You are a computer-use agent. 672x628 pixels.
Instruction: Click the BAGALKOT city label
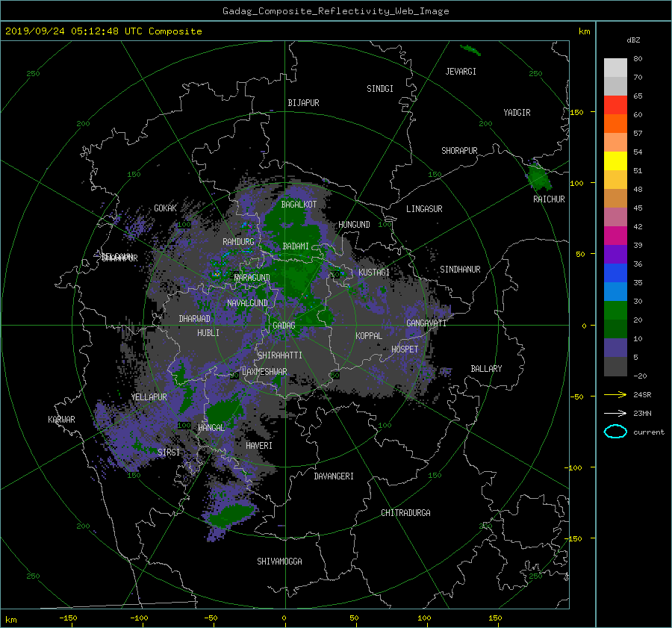point(299,205)
